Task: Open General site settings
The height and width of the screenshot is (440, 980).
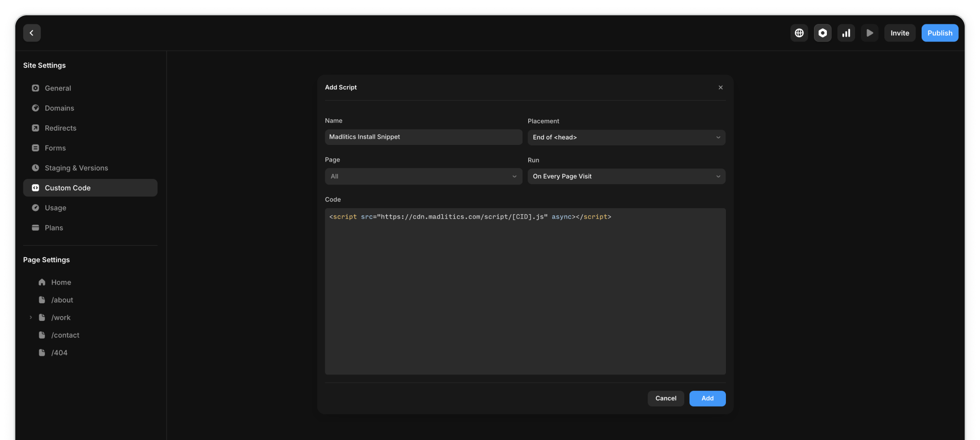Action: point(90,88)
